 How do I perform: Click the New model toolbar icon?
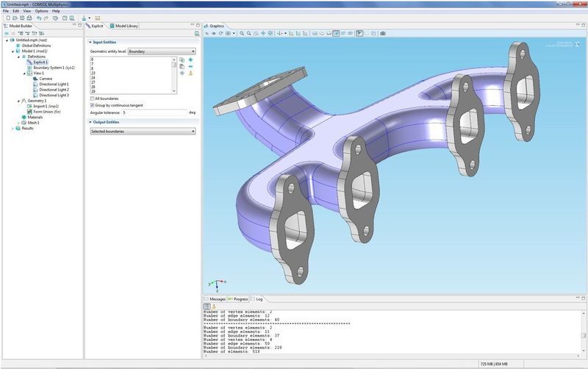point(8,18)
